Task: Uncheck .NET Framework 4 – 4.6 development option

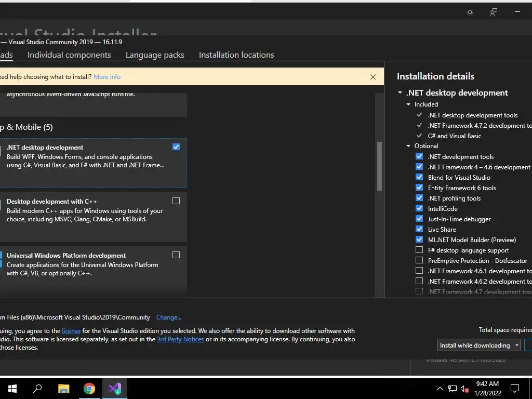Action: (419, 167)
